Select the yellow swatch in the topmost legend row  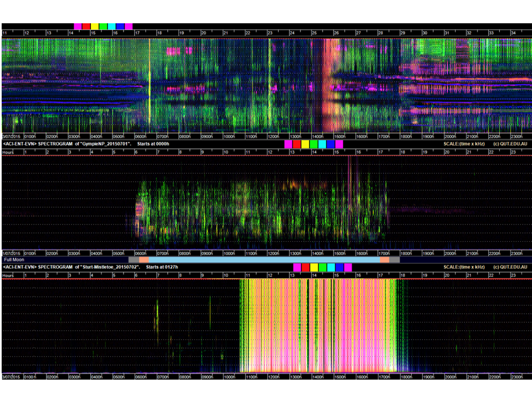coord(95,27)
